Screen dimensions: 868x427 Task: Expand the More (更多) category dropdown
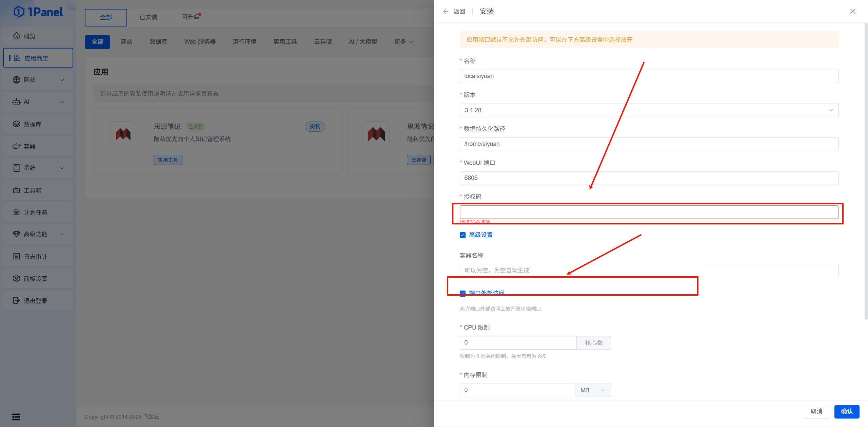pos(403,42)
